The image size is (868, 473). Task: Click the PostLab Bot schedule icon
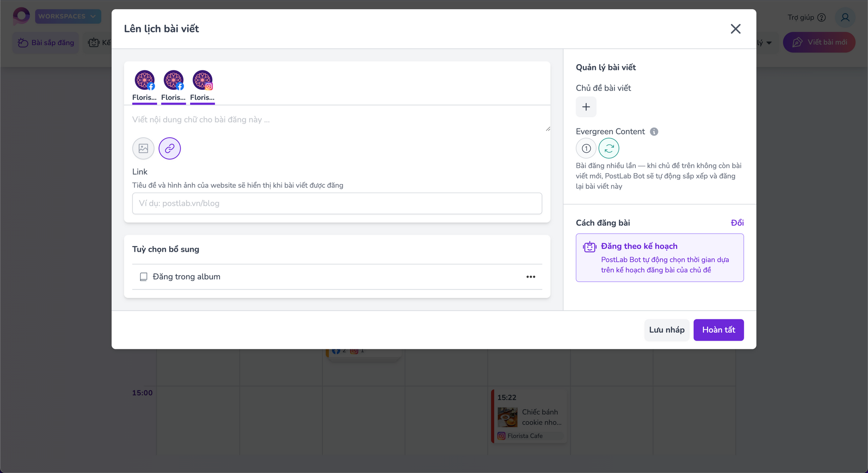590,247
